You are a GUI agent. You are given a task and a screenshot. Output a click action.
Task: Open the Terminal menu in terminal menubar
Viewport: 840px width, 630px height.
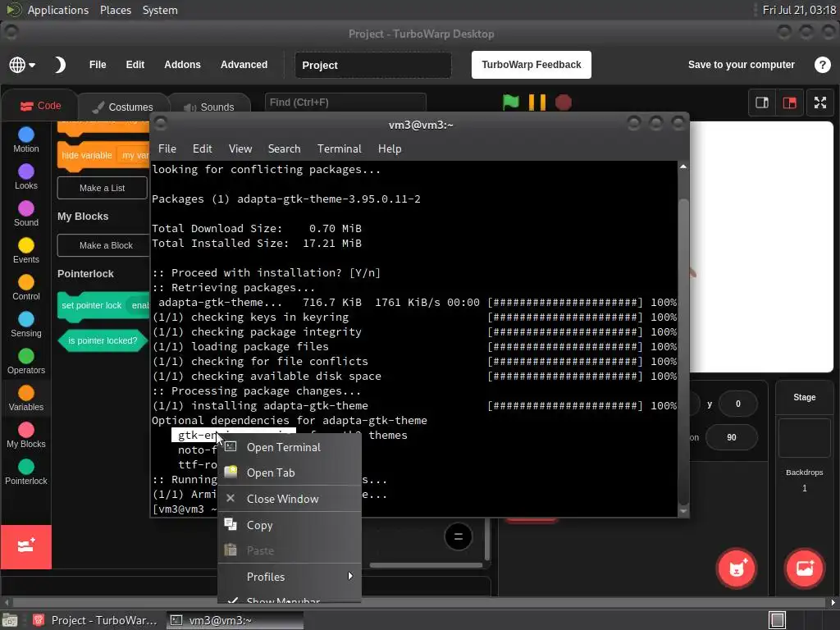click(339, 148)
